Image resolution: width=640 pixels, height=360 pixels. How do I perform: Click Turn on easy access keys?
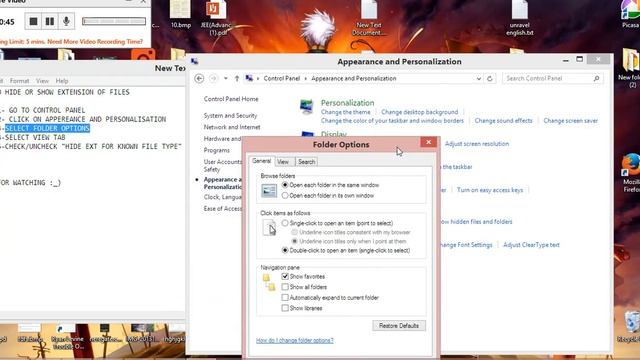490,190
